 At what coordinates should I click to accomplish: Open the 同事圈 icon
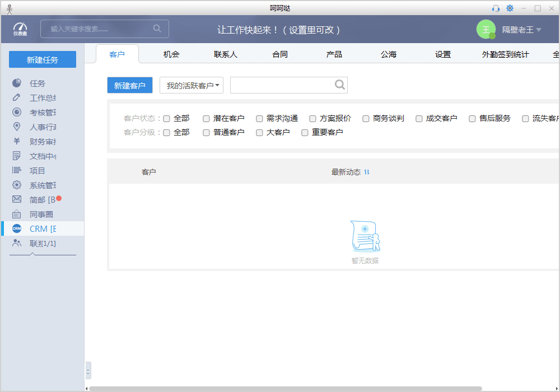17,214
